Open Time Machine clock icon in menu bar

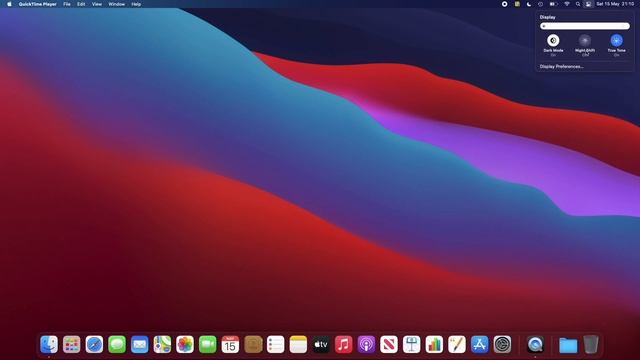point(540,4)
